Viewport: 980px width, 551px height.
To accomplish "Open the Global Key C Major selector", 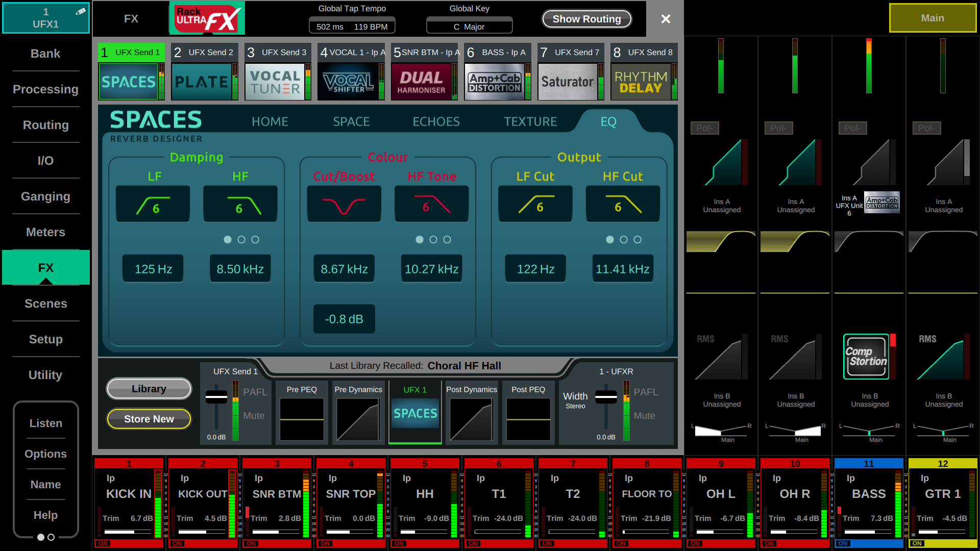I will (x=469, y=27).
